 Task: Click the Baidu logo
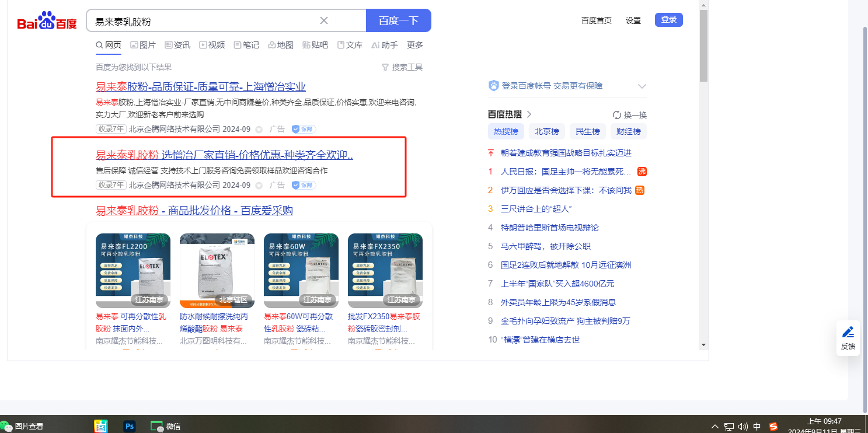47,21
